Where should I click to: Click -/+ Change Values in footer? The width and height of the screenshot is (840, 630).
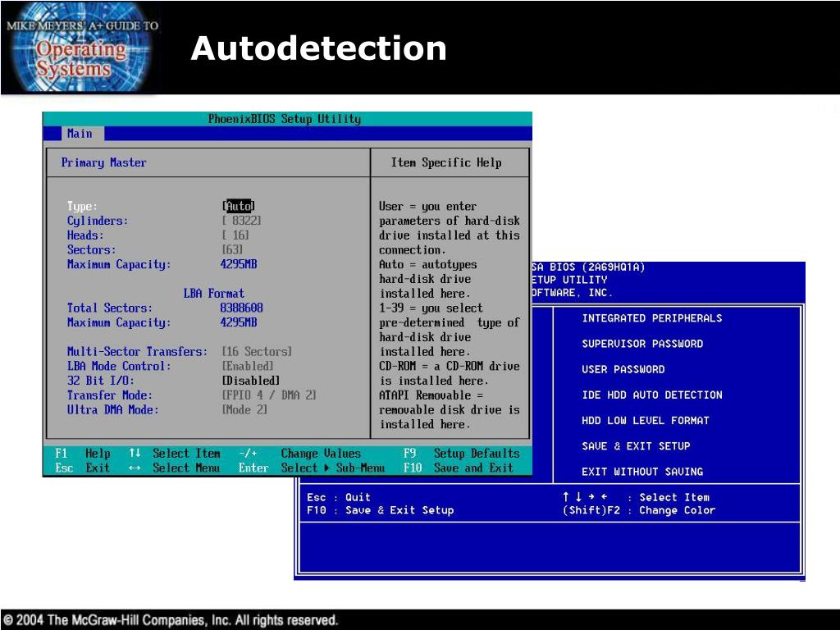coord(300,453)
